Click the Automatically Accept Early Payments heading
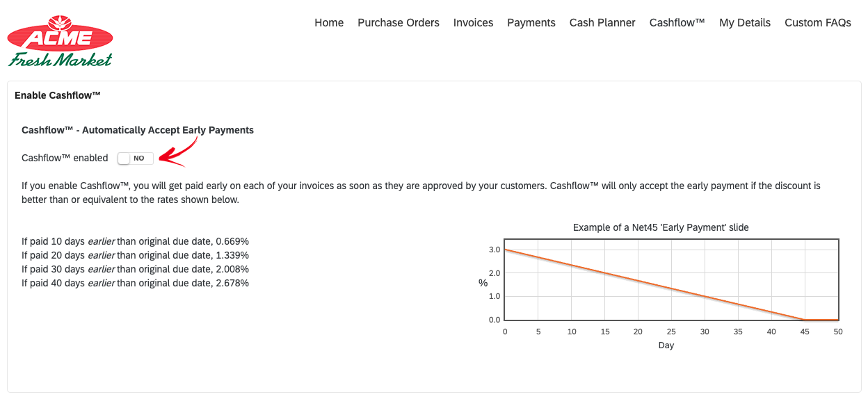This screenshot has width=868, height=399. tap(138, 130)
